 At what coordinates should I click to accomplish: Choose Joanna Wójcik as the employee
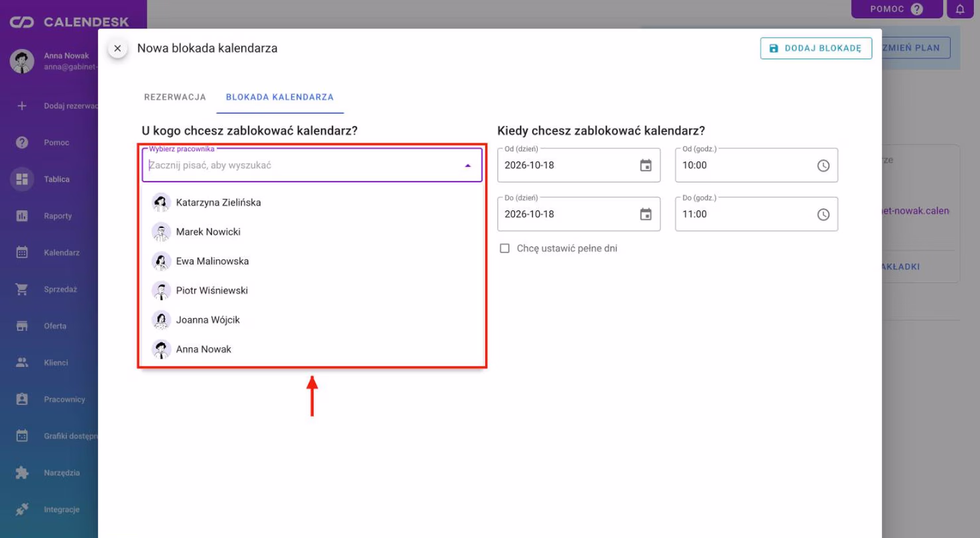[x=312, y=320]
